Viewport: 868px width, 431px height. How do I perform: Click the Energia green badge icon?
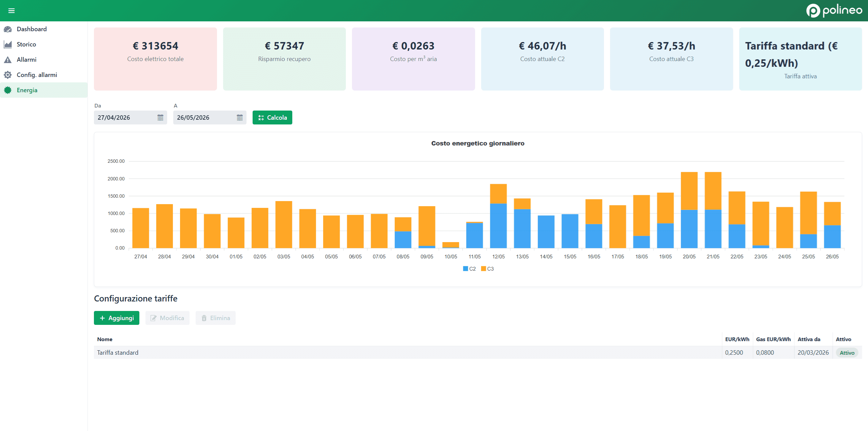8,90
